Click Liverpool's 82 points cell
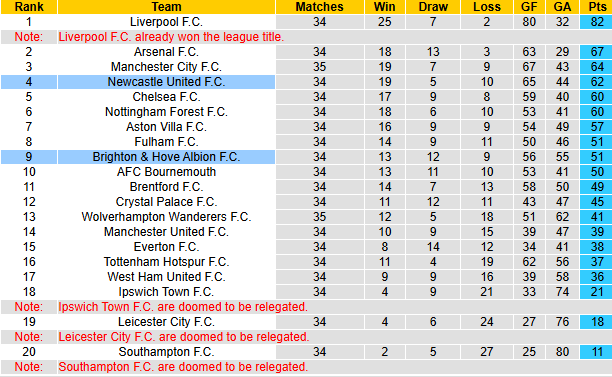Viewport: 612px width, 377px height. point(596,22)
